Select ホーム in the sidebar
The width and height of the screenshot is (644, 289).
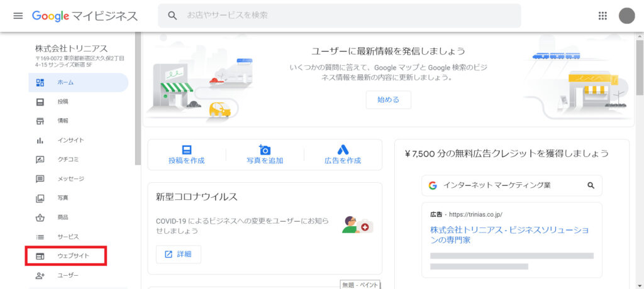(79, 82)
